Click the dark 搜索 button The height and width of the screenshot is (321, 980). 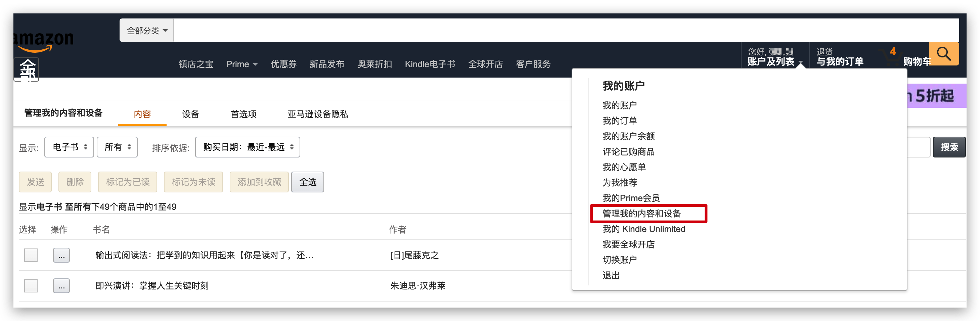click(949, 147)
